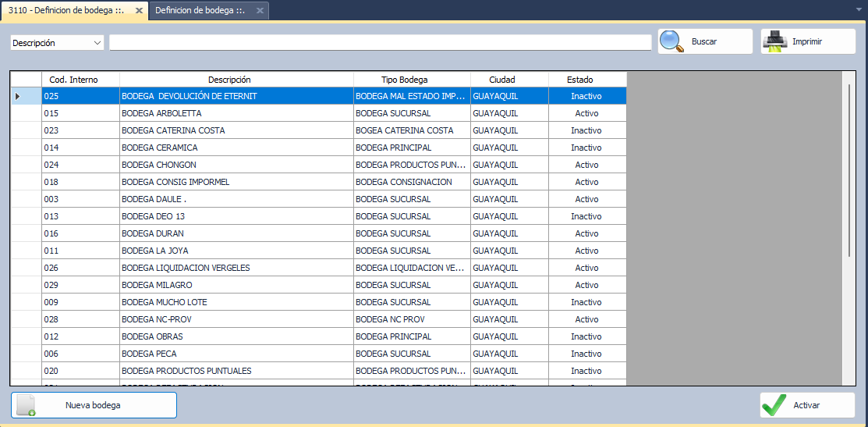Click the Nueva bodega document icon
Image resolution: width=868 pixels, height=427 pixels.
point(27,405)
